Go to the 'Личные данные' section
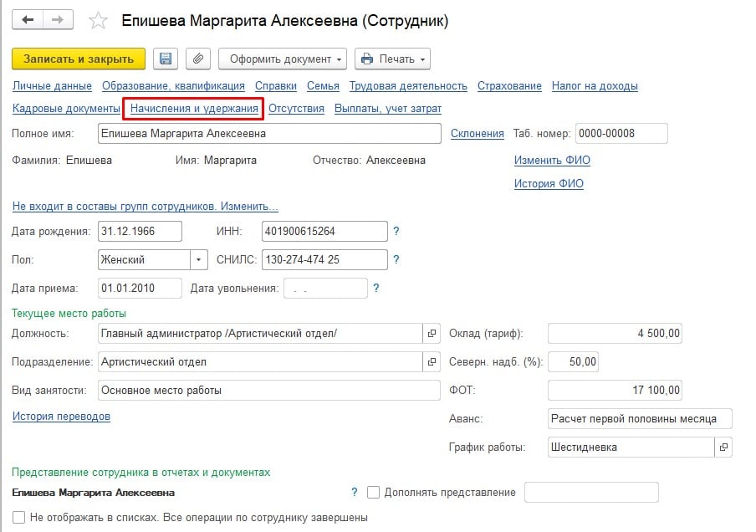756x532 pixels. pyautogui.click(x=52, y=85)
